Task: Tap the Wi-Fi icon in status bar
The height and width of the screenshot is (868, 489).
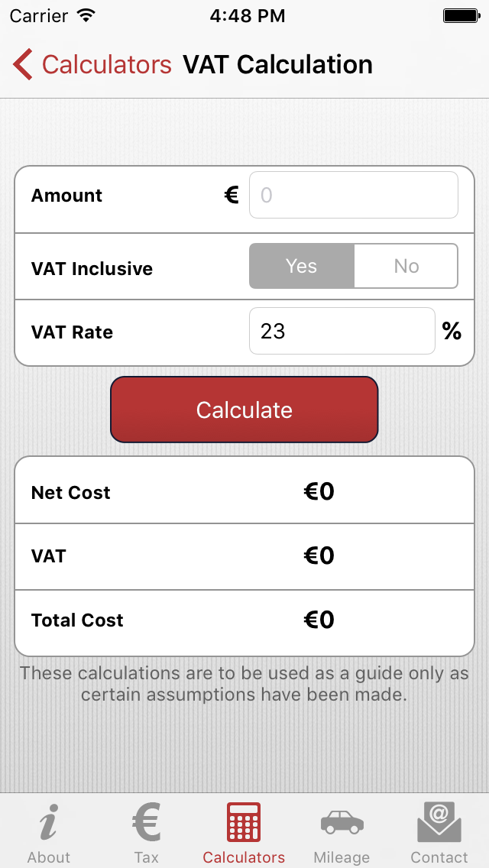Action: tap(85, 15)
